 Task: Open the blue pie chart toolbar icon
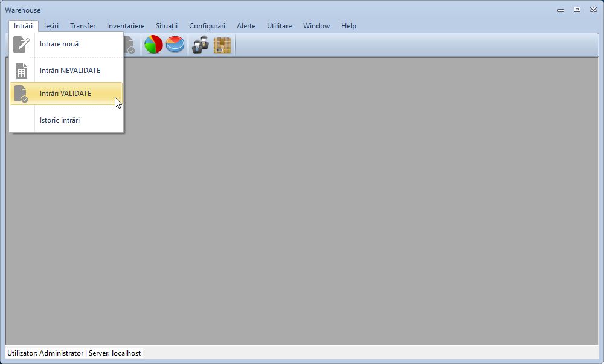tap(174, 44)
